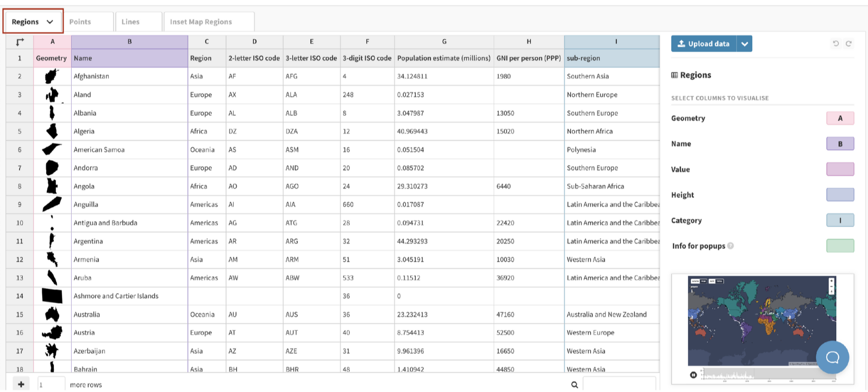Open the Regions sheet dropdown chevron
This screenshot has height=392, width=868.
click(x=50, y=22)
